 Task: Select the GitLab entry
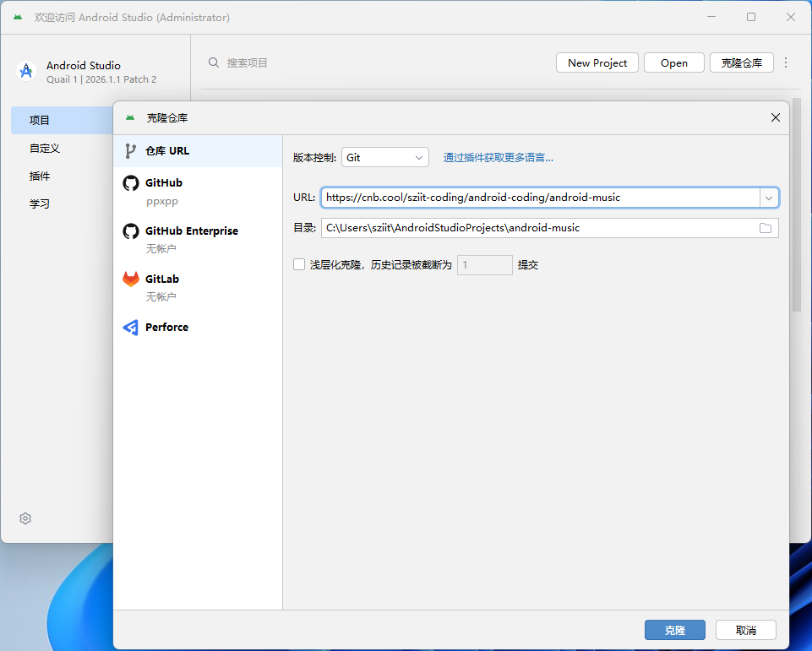(198, 287)
